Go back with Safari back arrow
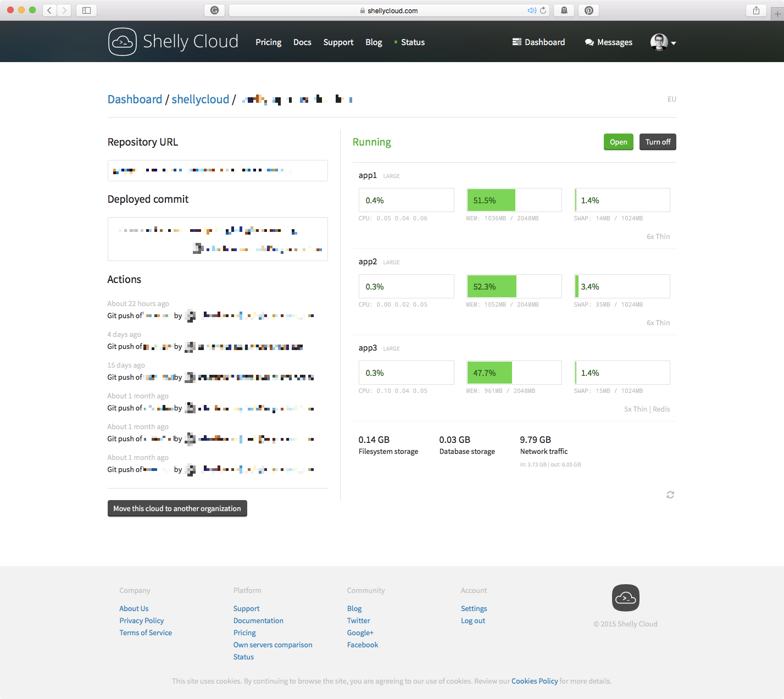The height and width of the screenshot is (699, 784). click(50, 10)
